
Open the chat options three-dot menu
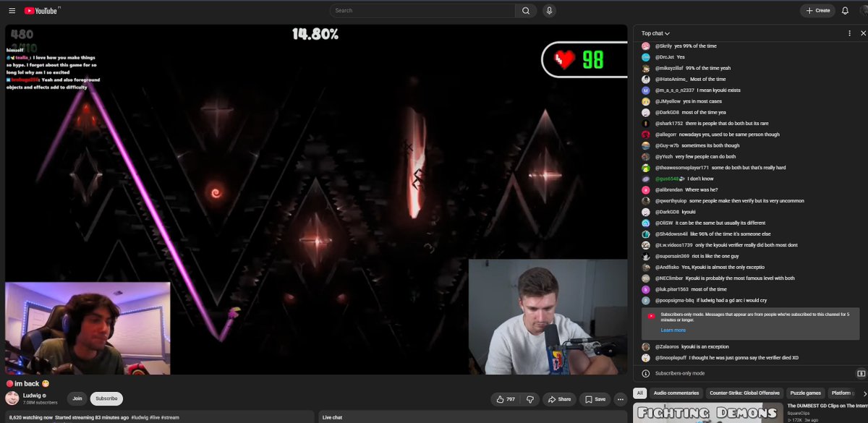[x=849, y=33]
